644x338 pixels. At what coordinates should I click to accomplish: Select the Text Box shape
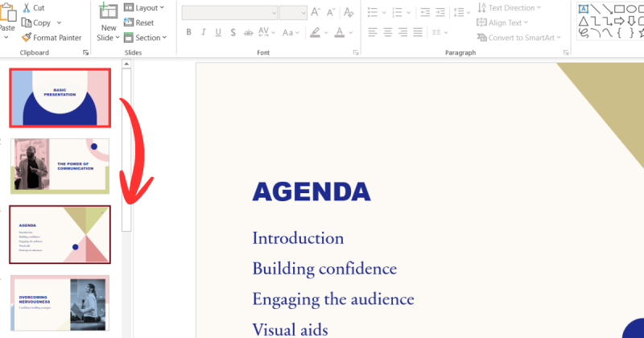583,9
